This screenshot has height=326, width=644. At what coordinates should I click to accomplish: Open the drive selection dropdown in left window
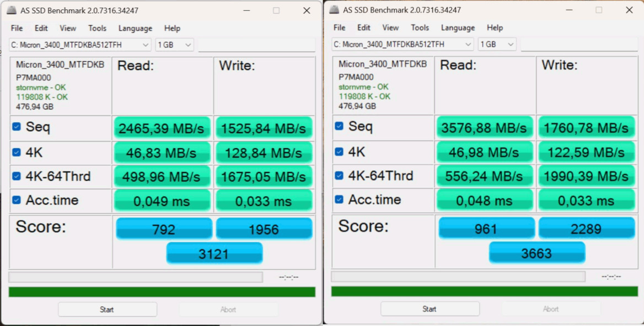(145, 44)
